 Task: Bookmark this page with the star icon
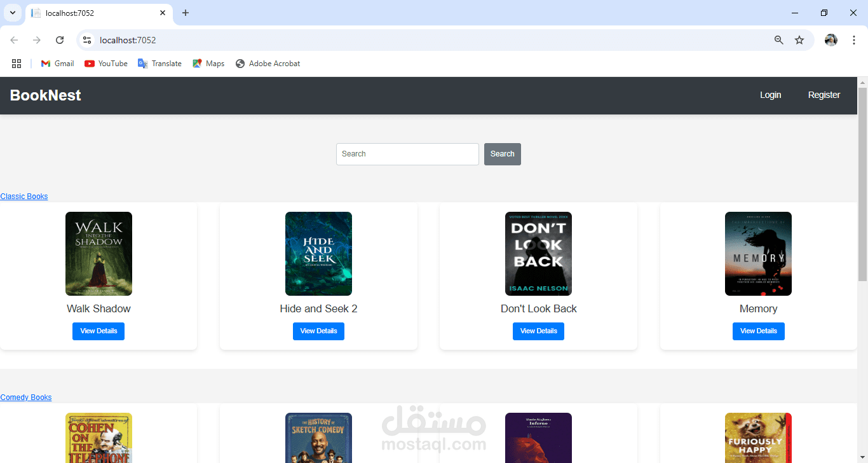pyautogui.click(x=799, y=40)
